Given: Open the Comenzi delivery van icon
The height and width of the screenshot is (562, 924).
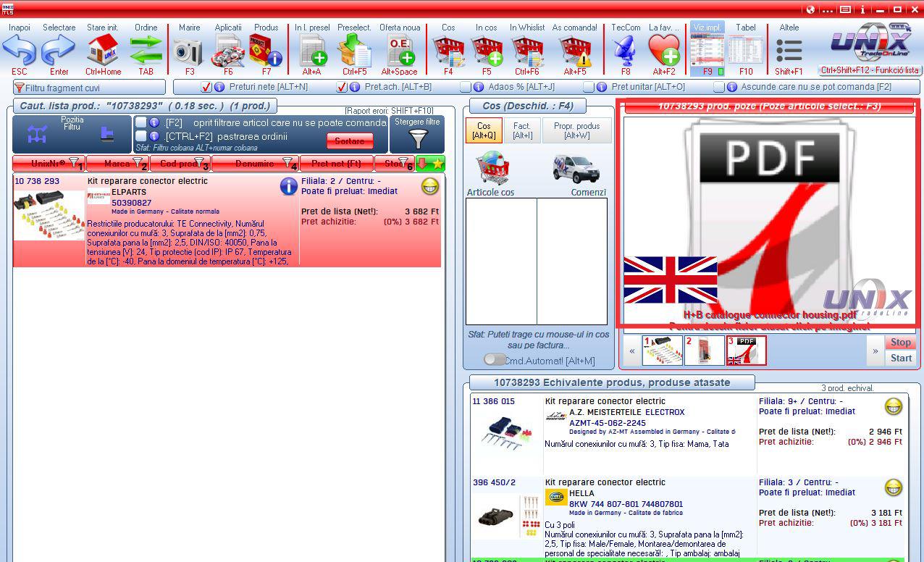Looking at the screenshot, I should click(576, 169).
